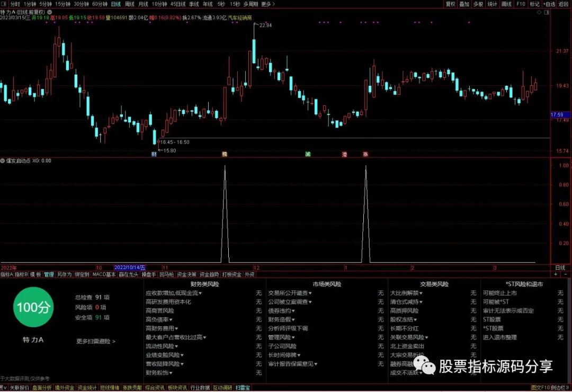This screenshot has height=392, width=572.
Task: Click the 图文F10 link at bottom-right
Action: tap(541, 388)
